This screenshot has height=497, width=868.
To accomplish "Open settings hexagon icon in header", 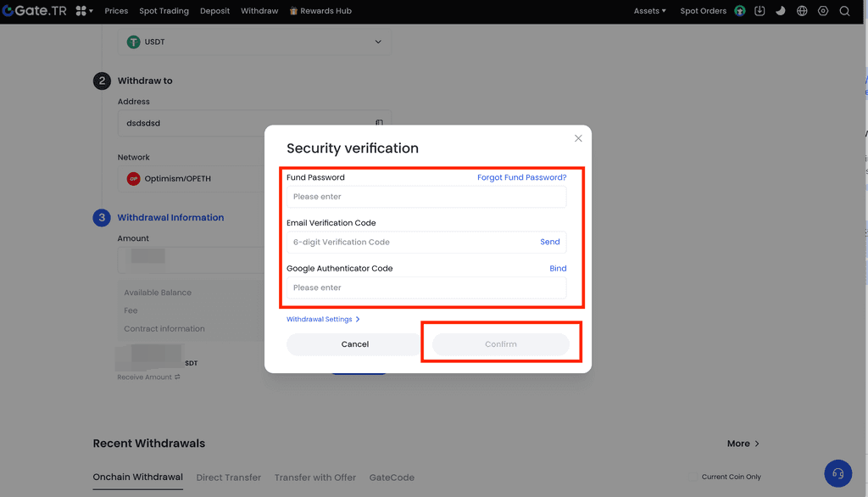I will pos(823,11).
